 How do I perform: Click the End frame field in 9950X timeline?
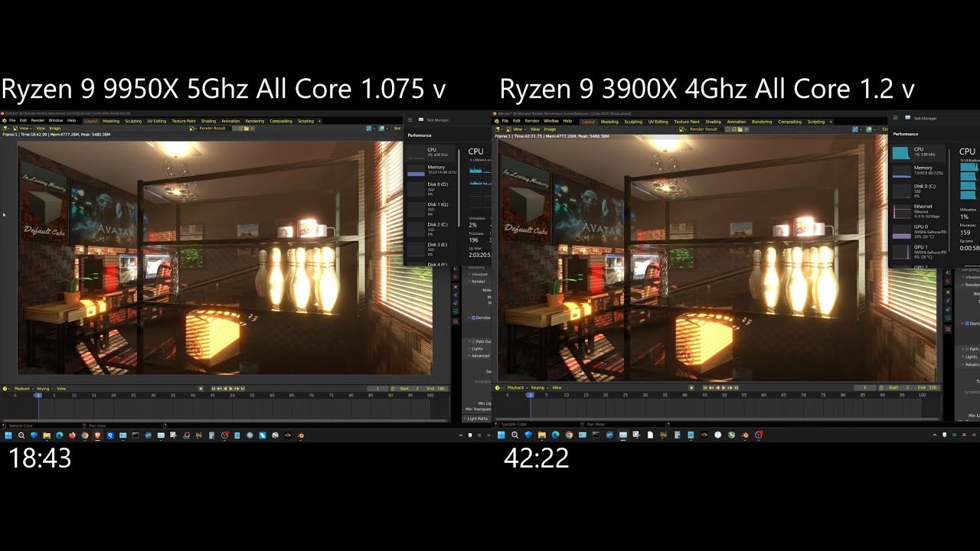tap(436, 389)
